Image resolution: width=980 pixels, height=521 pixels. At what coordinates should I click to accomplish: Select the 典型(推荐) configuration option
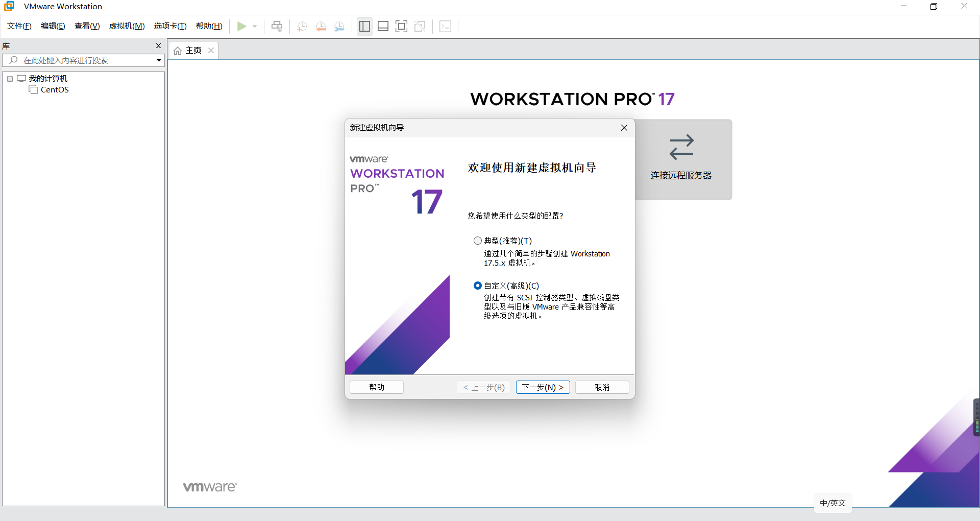coord(478,240)
